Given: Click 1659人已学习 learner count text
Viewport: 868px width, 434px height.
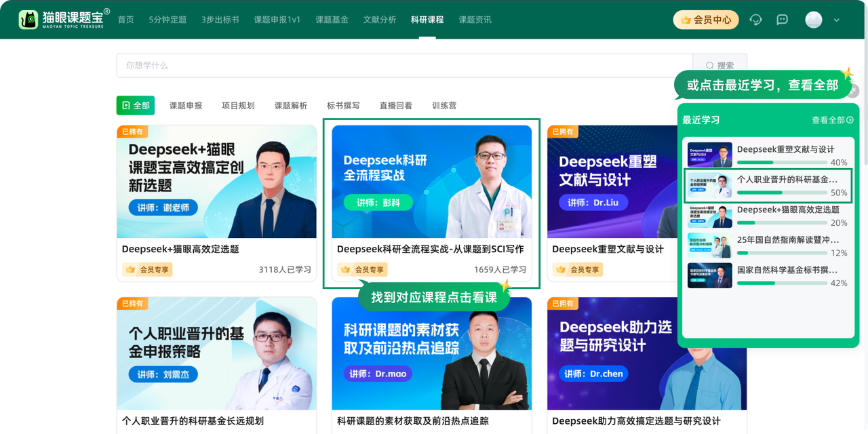Looking at the screenshot, I should pos(500,270).
